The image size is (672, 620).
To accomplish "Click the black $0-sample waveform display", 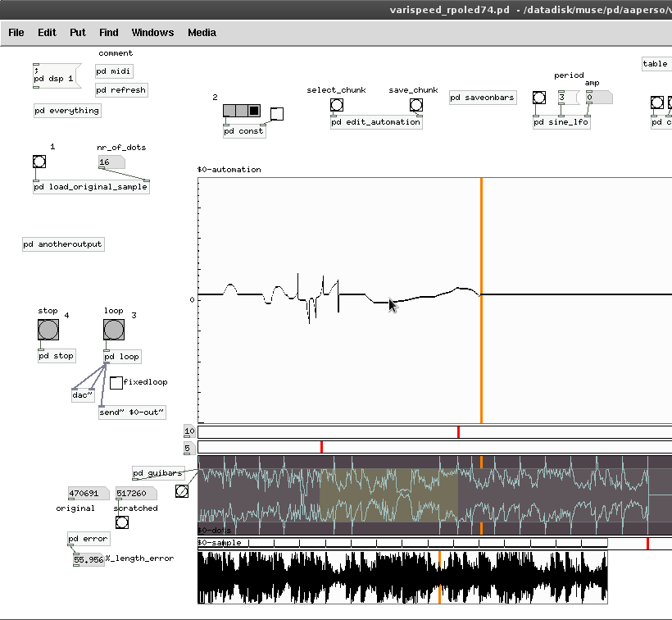I will [402, 577].
